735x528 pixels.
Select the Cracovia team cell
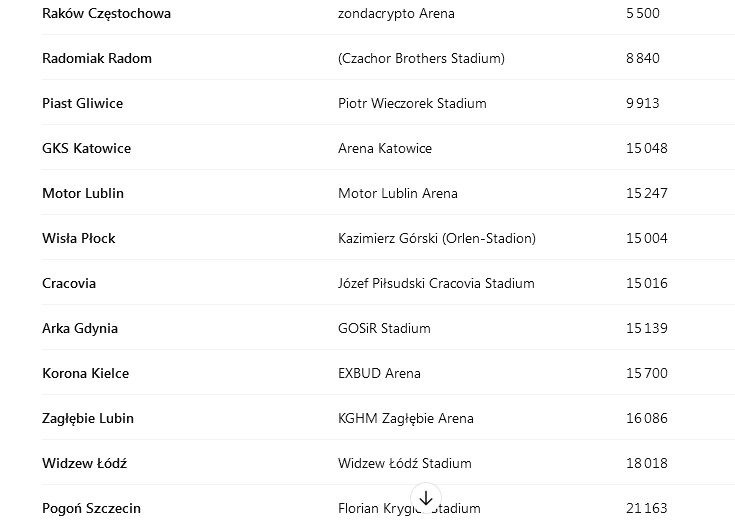pyautogui.click(x=69, y=283)
